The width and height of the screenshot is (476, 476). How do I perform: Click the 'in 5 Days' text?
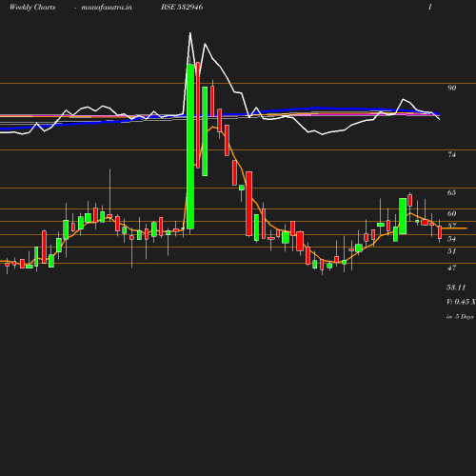[460, 317]
